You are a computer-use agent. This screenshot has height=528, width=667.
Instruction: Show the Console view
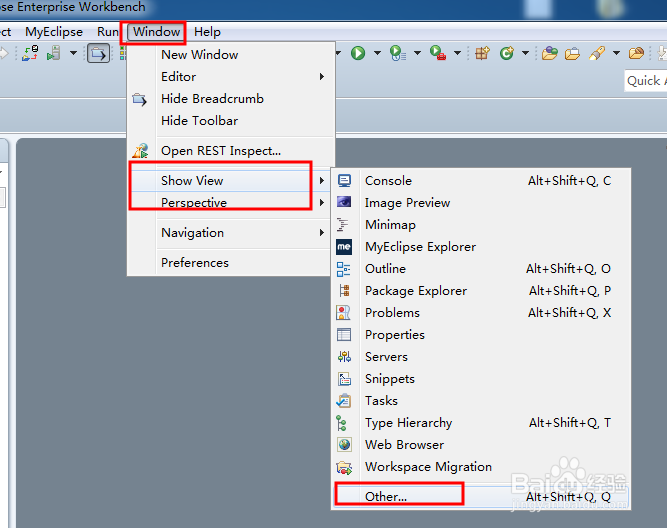[x=481, y=181]
